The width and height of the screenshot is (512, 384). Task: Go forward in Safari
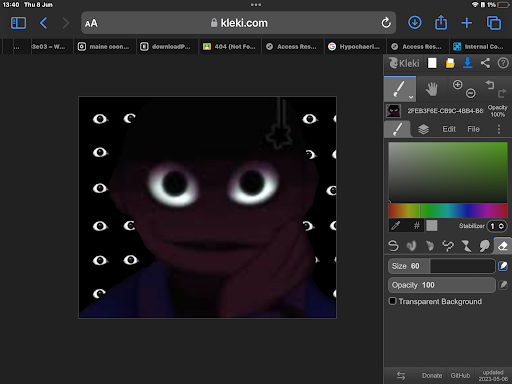pos(66,23)
